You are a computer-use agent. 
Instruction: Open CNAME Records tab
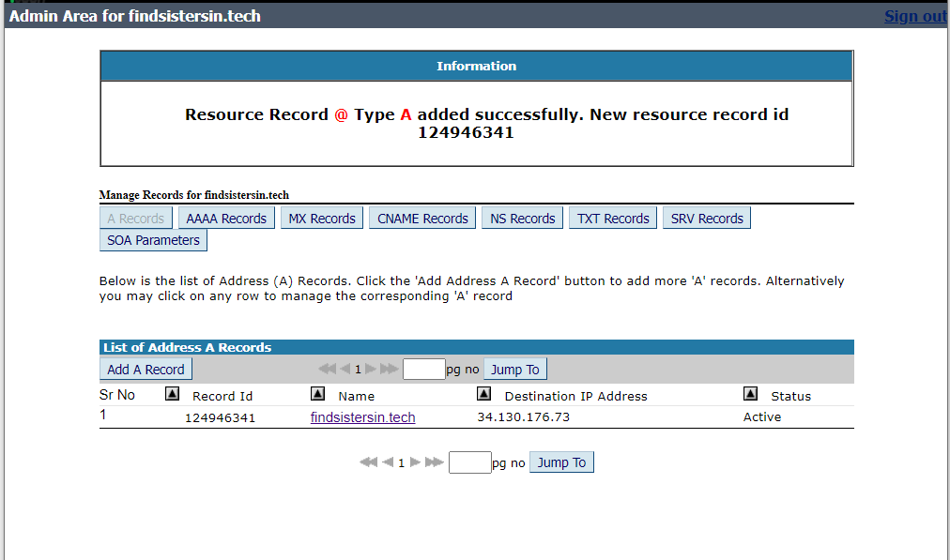coord(422,218)
